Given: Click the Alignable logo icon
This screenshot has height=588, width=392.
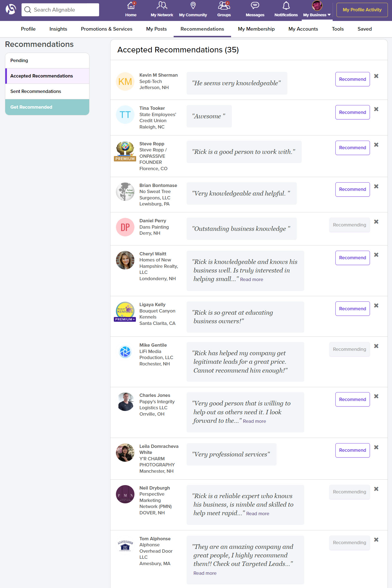Looking at the screenshot, I should click(11, 9).
